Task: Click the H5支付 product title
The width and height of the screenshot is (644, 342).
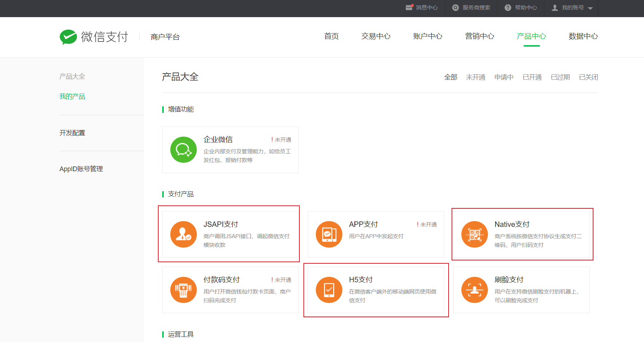Action: [x=361, y=280]
